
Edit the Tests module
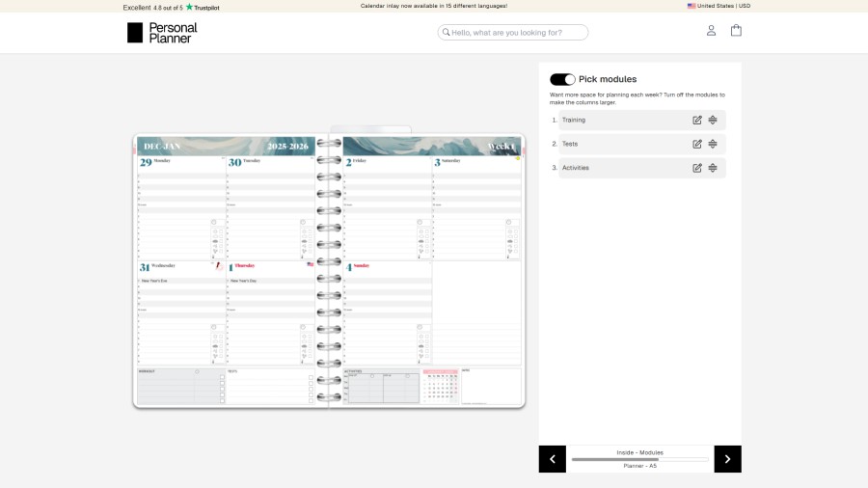(697, 145)
